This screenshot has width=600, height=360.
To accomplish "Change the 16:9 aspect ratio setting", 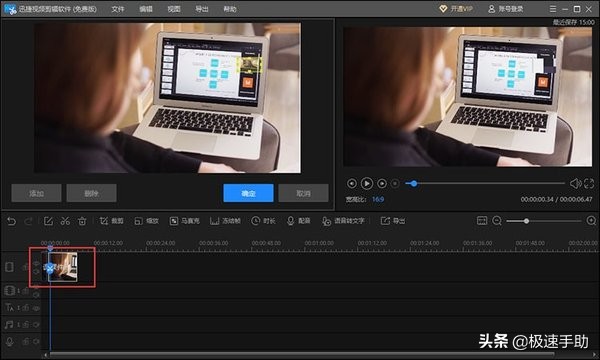I will pyautogui.click(x=378, y=199).
